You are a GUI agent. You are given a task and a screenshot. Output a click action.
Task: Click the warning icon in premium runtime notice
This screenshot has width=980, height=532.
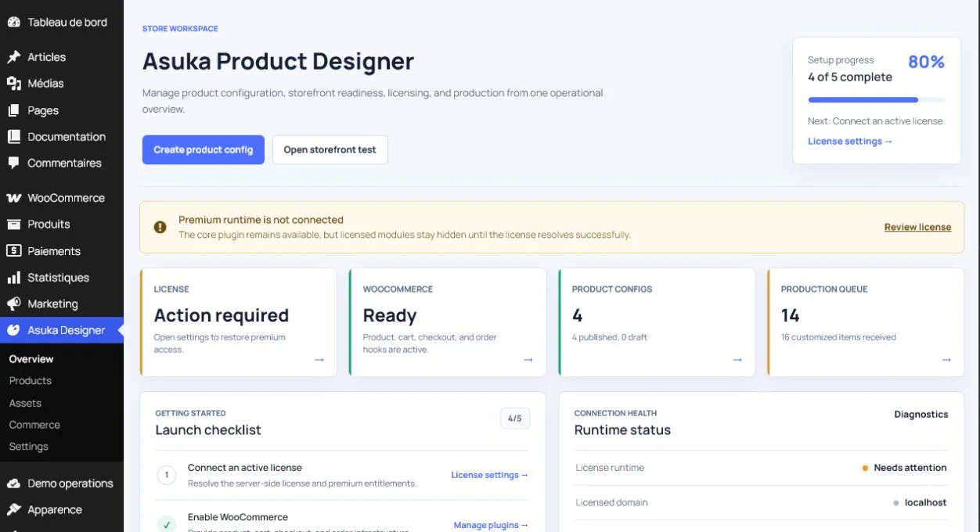pyautogui.click(x=160, y=227)
